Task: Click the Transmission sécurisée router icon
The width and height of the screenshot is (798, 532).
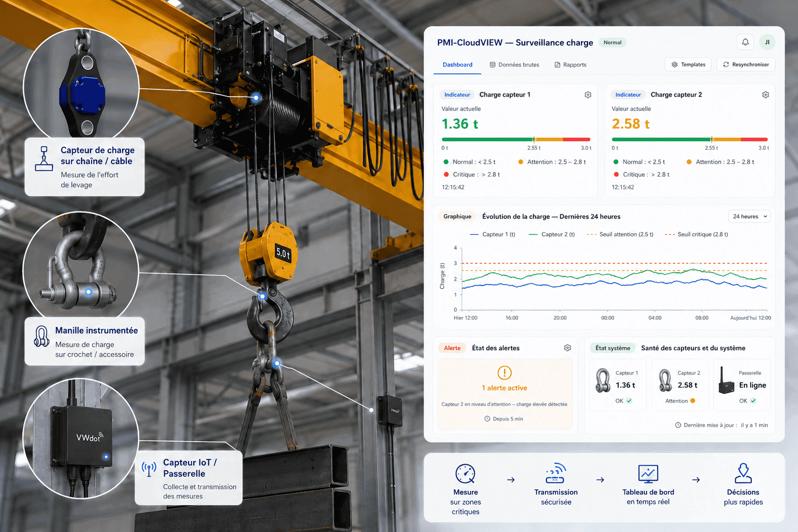Action: coord(556,473)
